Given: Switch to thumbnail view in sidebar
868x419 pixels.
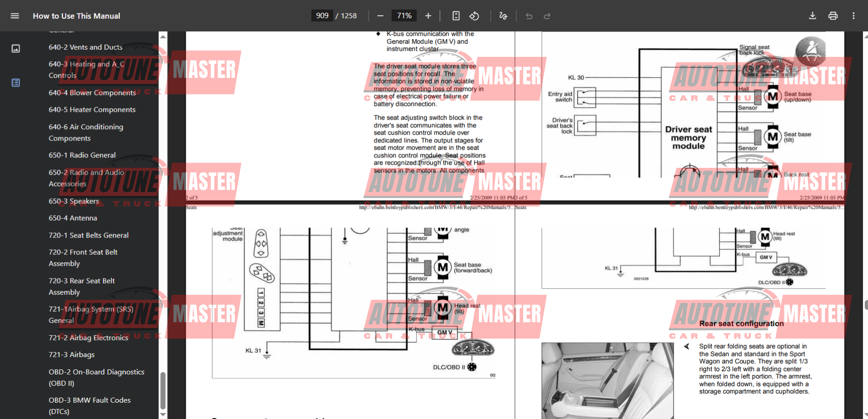Looking at the screenshot, I should click(x=15, y=49).
